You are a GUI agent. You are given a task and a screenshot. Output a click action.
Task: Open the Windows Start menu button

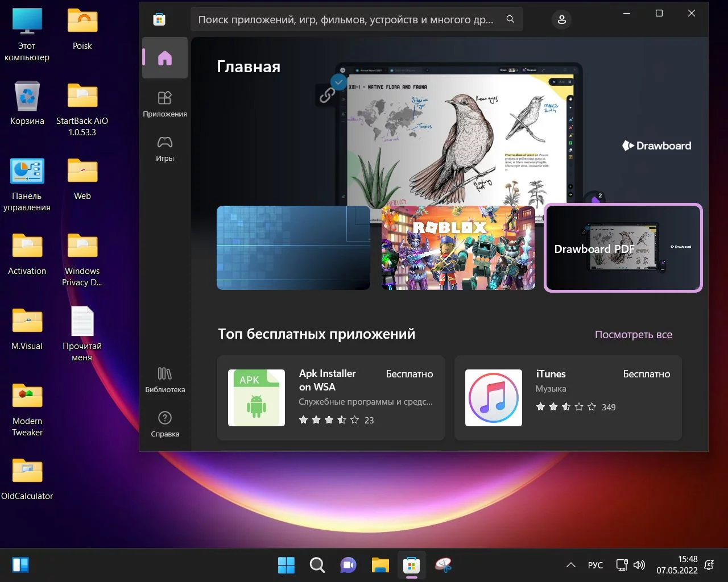(x=286, y=565)
